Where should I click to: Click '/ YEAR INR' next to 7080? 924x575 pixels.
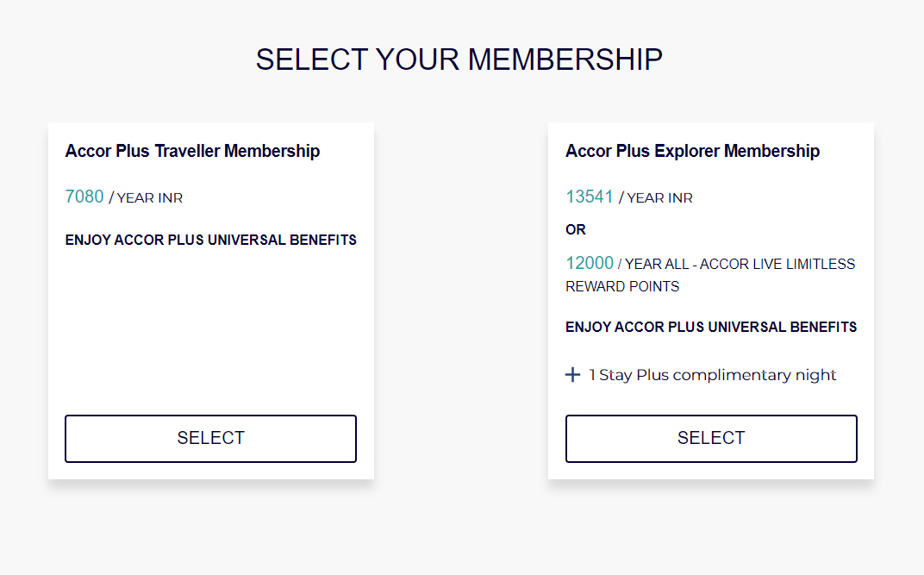(x=146, y=198)
